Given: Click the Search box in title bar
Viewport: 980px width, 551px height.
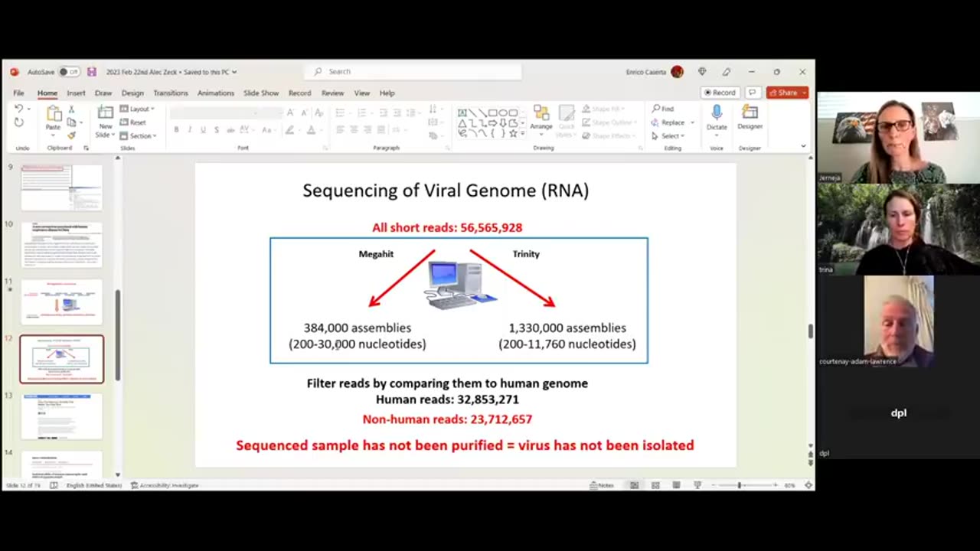Looking at the screenshot, I should [x=413, y=72].
